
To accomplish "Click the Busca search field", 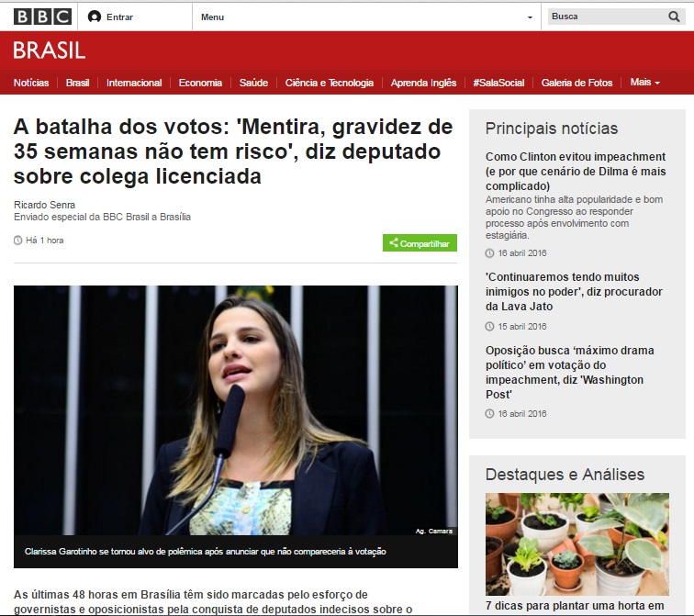I will click(608, 17).
